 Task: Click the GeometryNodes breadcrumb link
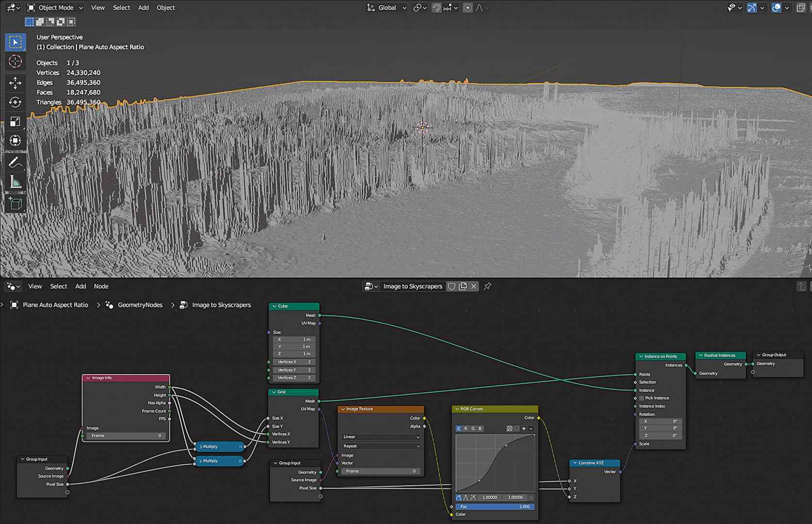[140, 304]
